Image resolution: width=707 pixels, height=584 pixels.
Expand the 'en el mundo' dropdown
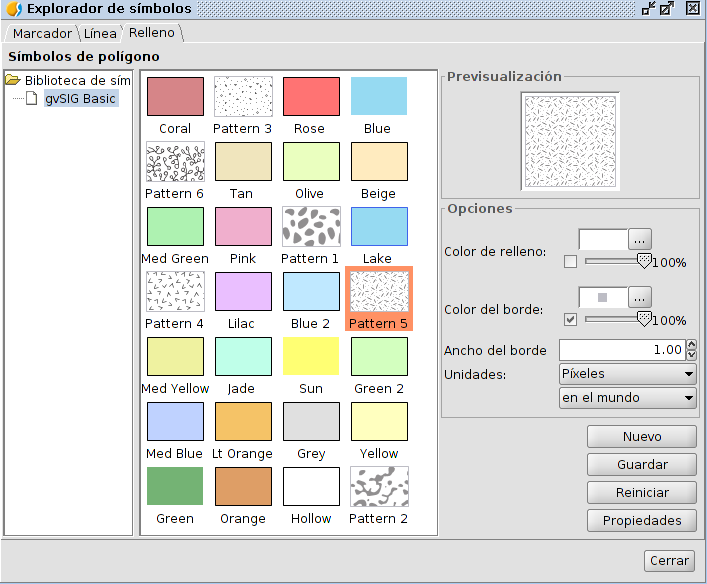coord(627,398)
